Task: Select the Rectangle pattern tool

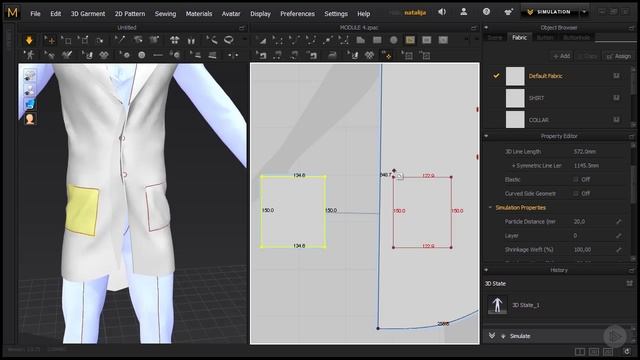Action: pos(377,40)
